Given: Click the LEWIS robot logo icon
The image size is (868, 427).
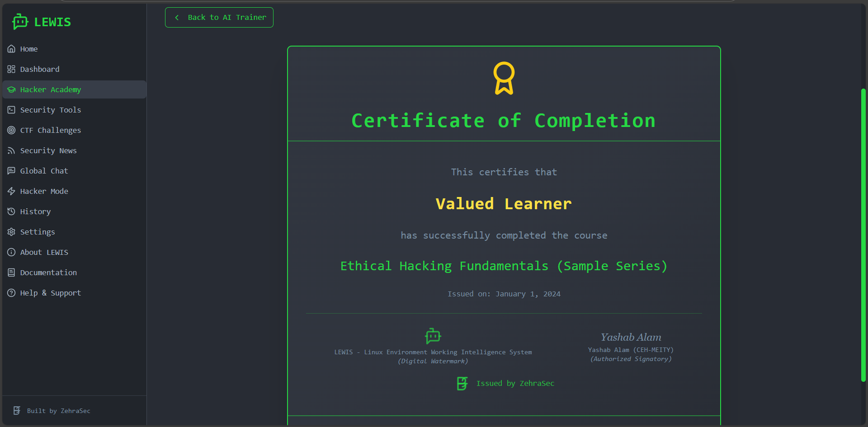Looking at the screenshot, I should (20, 22).
